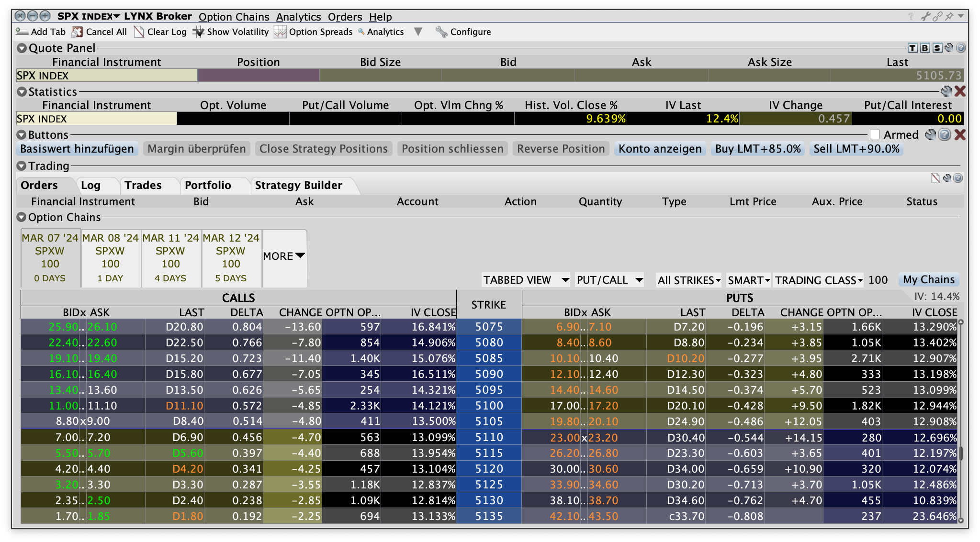Viewport: 980px width, 542px height.
Task: Click the Buttons panel configure gear icon
Action: [930, 134]
